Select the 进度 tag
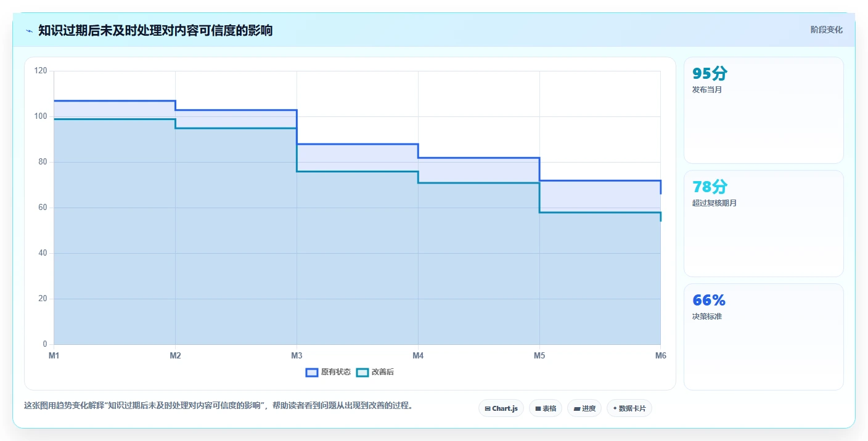Image resolution: width=868 pixels, height=441 pixels. coord(584,408)
